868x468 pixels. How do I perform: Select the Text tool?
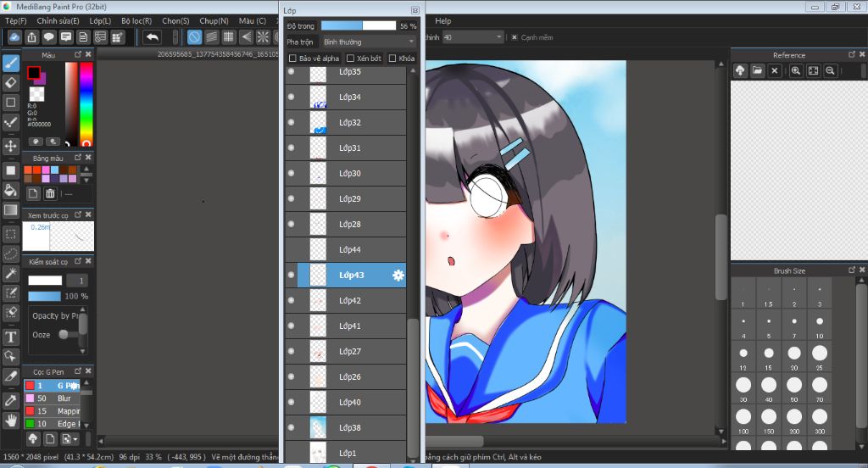(10, 337)
